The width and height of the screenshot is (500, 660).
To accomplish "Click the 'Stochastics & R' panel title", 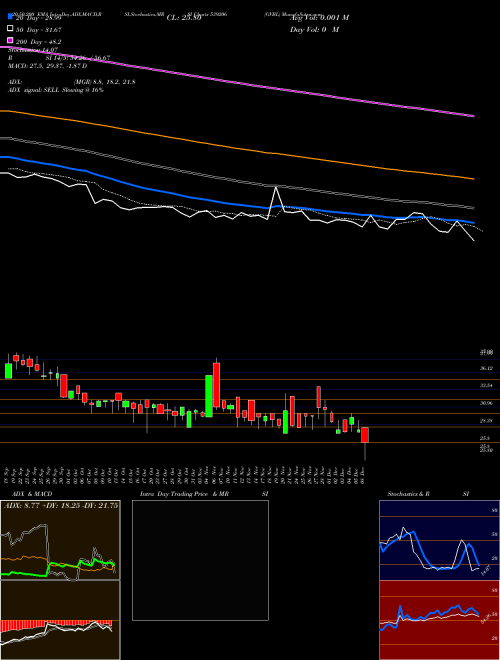I will tap(408, 494).
